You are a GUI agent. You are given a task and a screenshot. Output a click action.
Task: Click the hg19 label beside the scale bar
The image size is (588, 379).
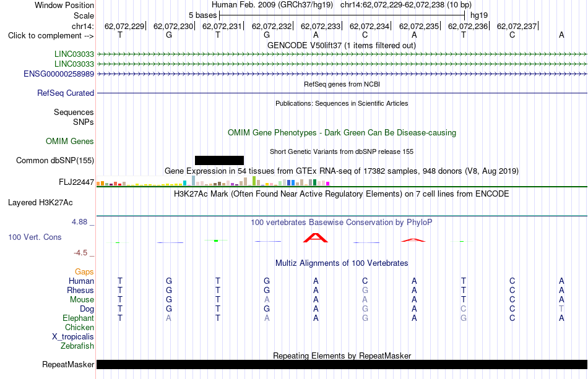click(x=479, y=15)
